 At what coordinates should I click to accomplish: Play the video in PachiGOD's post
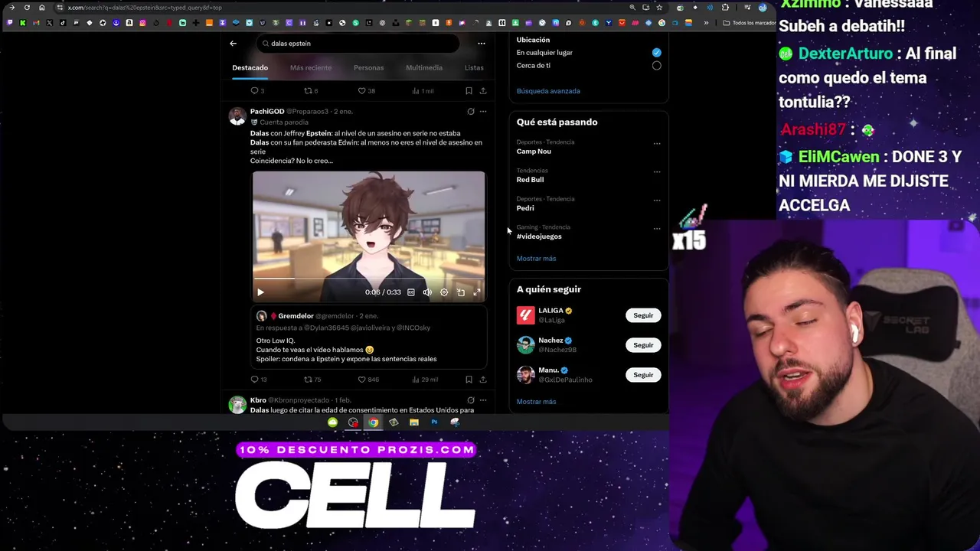(x=260, y=292)
